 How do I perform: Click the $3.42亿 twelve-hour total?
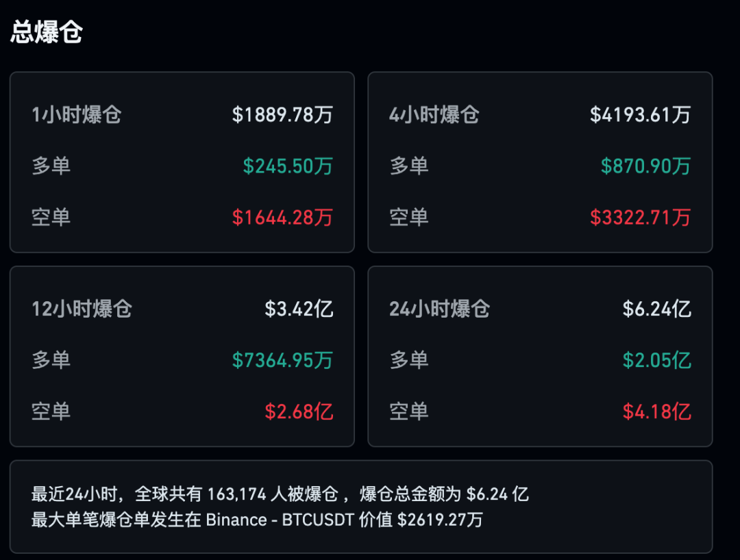point(299,309)
